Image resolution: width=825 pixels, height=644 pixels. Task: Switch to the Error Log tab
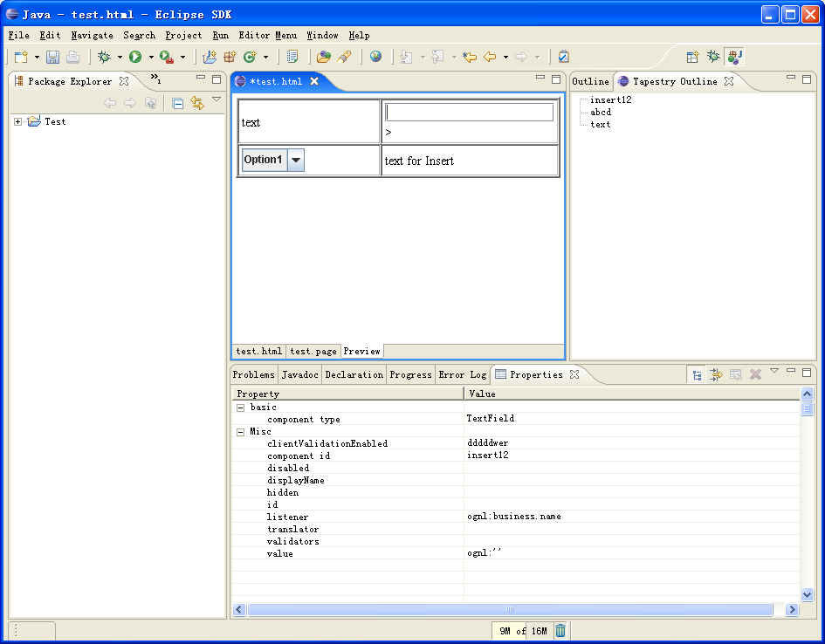(463, 375)
